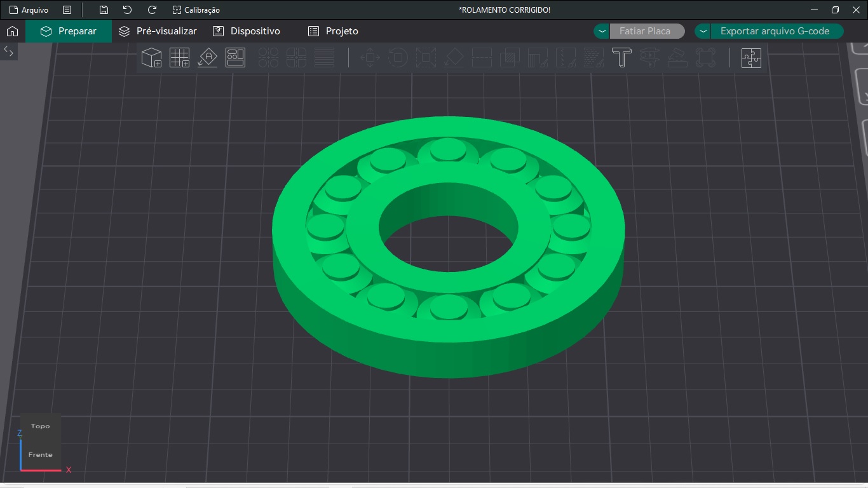
Task: Open the Calibração menu
Action: [196, 10]
